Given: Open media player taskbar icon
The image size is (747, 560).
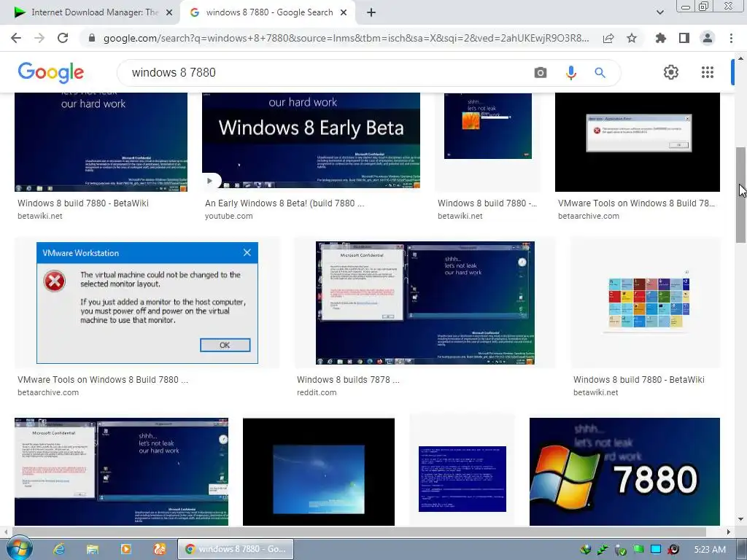Looking at the screenshot, I should pos(125,549).
